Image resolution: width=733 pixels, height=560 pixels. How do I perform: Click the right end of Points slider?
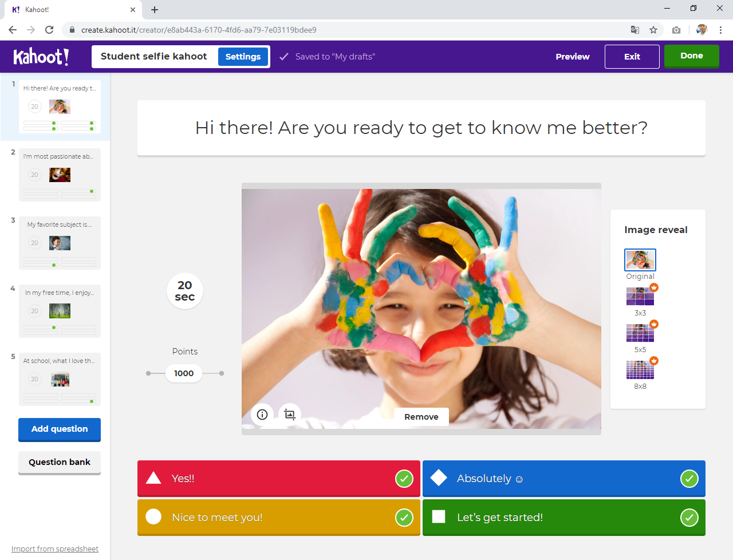222,373
